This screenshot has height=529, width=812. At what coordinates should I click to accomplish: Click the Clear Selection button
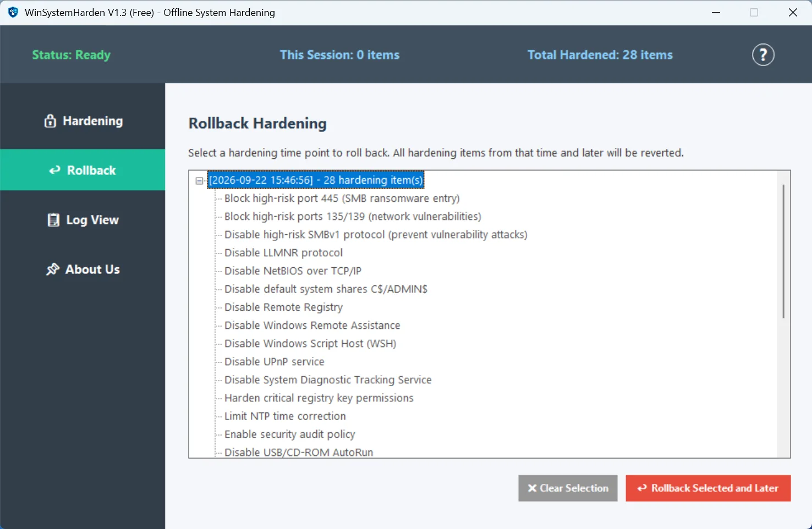click(x=568, y=488)
